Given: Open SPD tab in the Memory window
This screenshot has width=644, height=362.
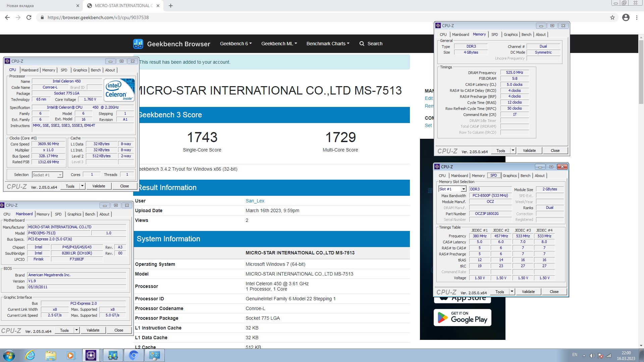Looking at the screenshot, I should click(494, 35).
